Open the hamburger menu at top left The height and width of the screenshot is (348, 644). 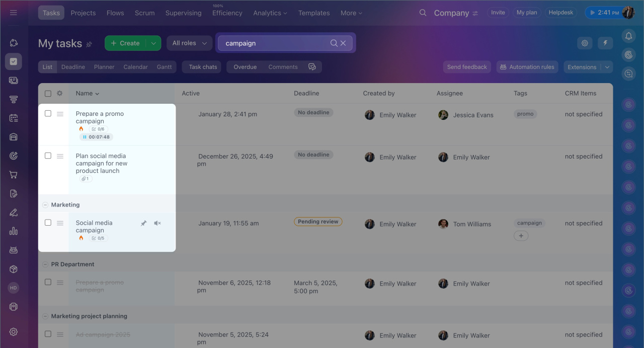pyautogui.click(x=14, y=13)
